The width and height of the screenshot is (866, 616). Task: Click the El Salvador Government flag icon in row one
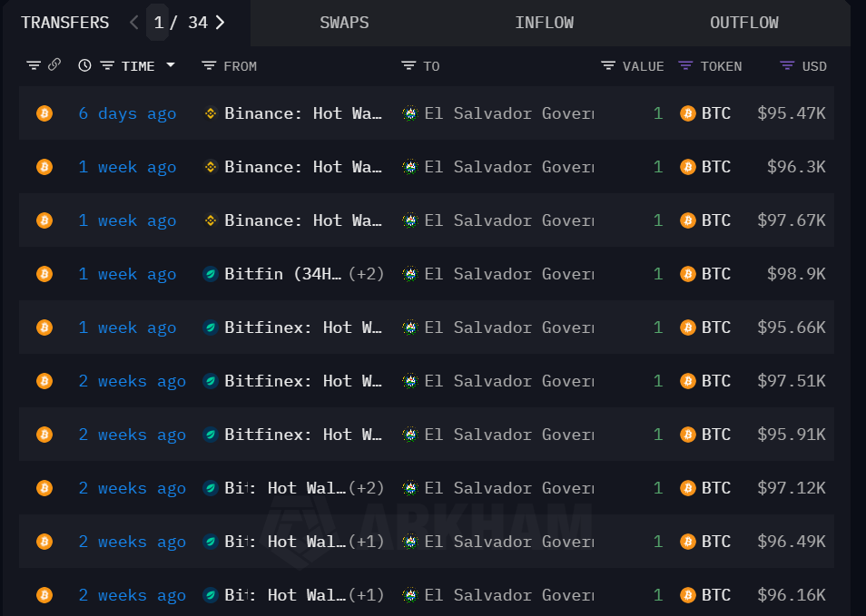[x=410, y=112]
